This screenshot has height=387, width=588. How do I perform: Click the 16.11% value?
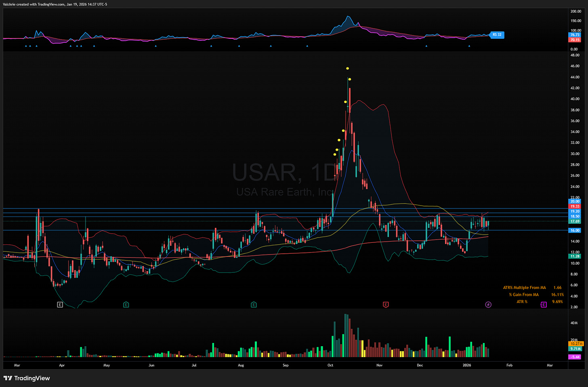coord(557,294)
